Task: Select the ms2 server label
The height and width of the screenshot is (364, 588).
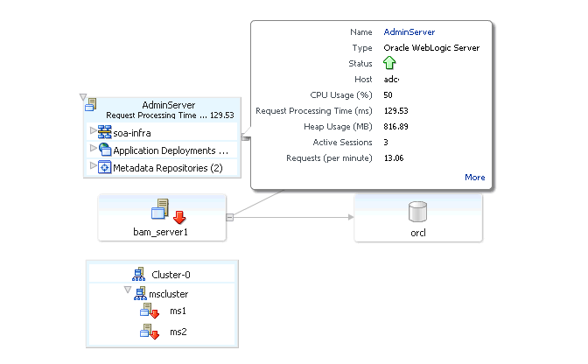Action: [x=178, y=332]
